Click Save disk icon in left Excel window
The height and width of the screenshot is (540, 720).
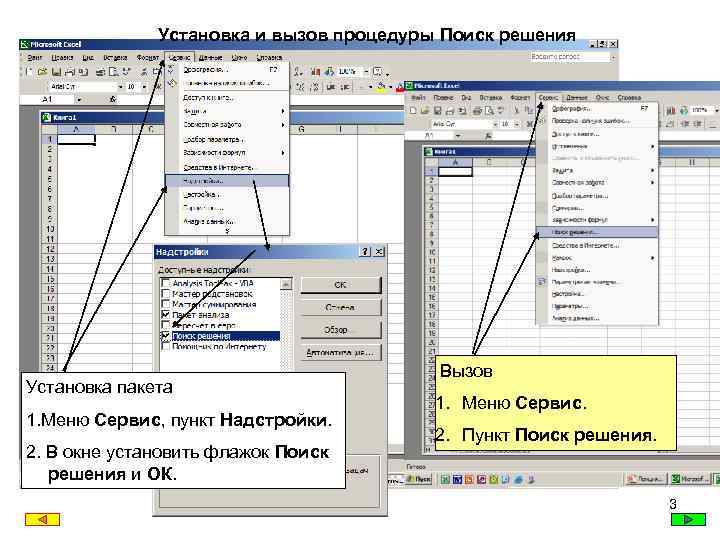[x=56, y=72]
